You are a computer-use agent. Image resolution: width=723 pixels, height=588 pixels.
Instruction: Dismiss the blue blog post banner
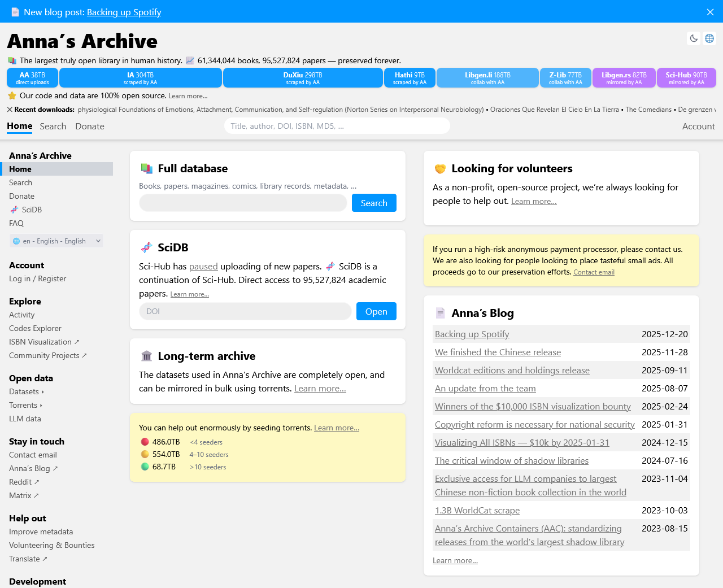[710, 12]
